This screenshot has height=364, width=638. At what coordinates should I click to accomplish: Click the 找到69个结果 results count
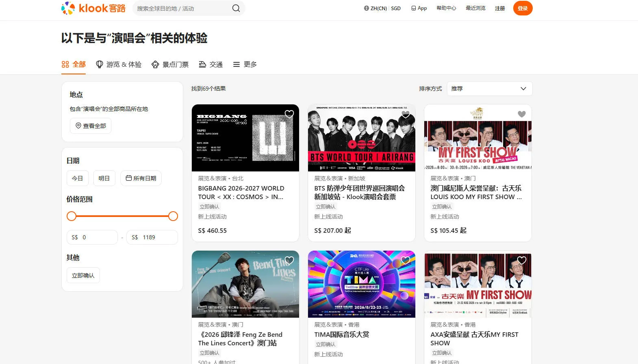[208, 89]
